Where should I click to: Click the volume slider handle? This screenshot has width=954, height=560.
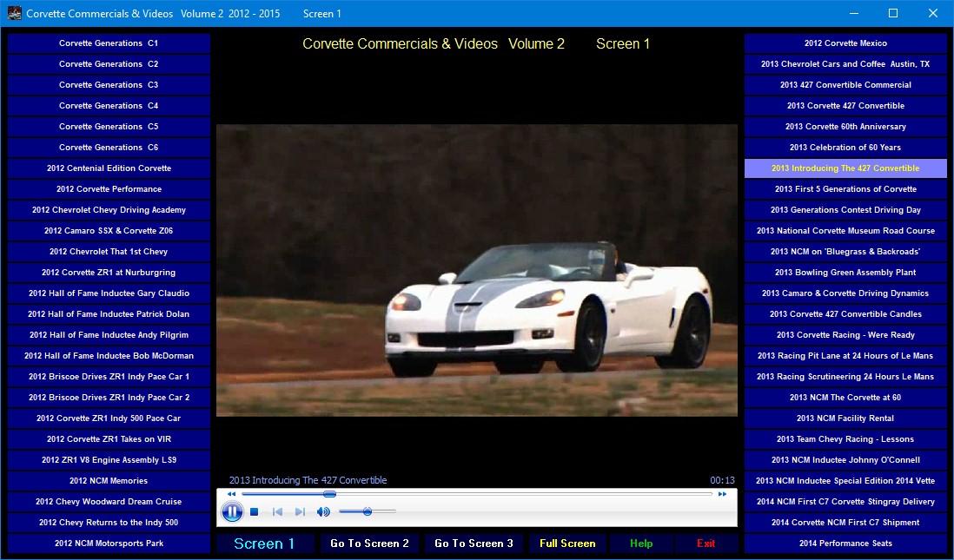[368, 512]
